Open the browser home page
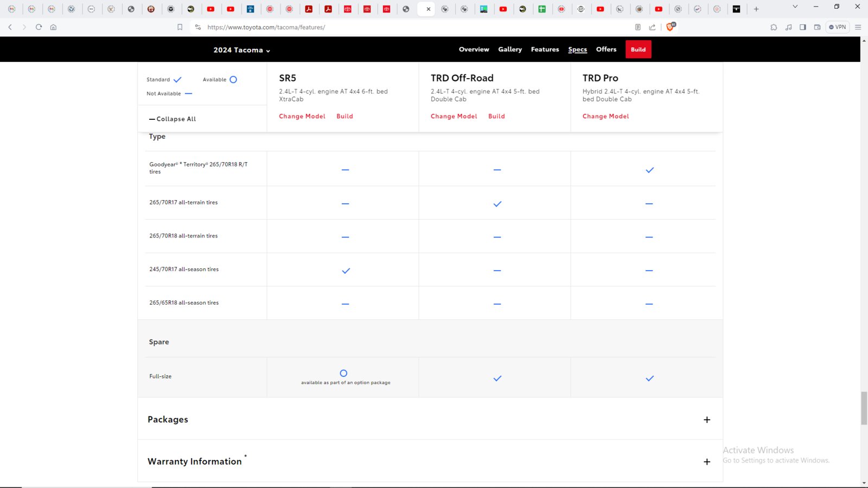868x488 pixels. tap(53, 27)
